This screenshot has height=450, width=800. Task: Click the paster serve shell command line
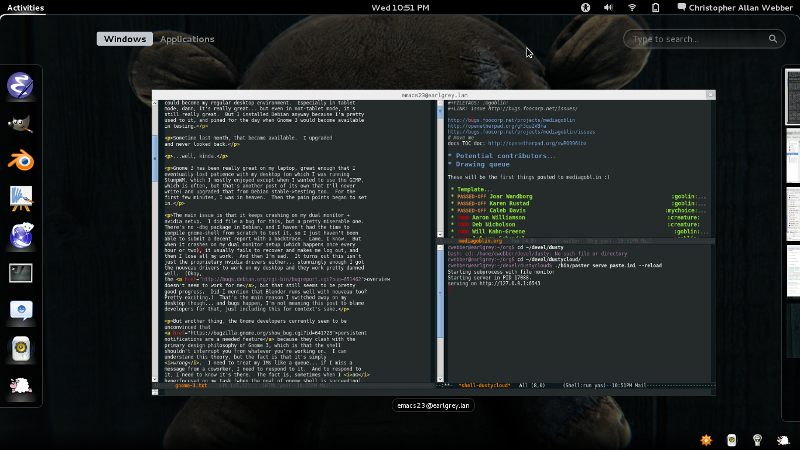tap(555, 265)
